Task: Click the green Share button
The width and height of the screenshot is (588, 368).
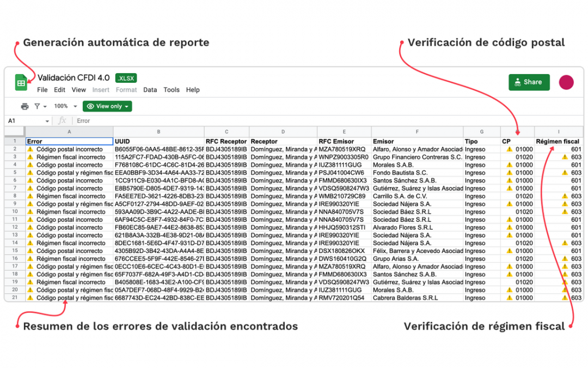Action: [x=529, y=82]
